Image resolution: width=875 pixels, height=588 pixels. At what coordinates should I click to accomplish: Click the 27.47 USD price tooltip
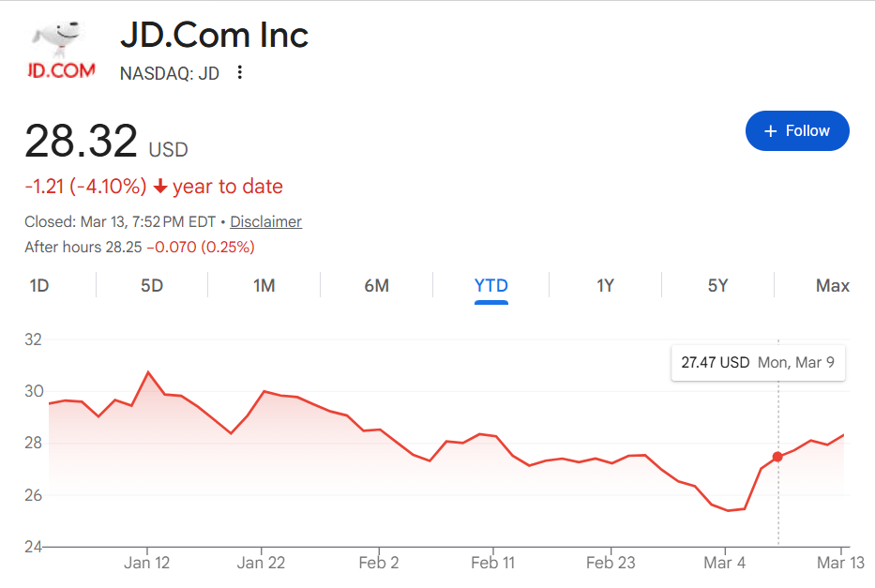click(x=758, y=362)
